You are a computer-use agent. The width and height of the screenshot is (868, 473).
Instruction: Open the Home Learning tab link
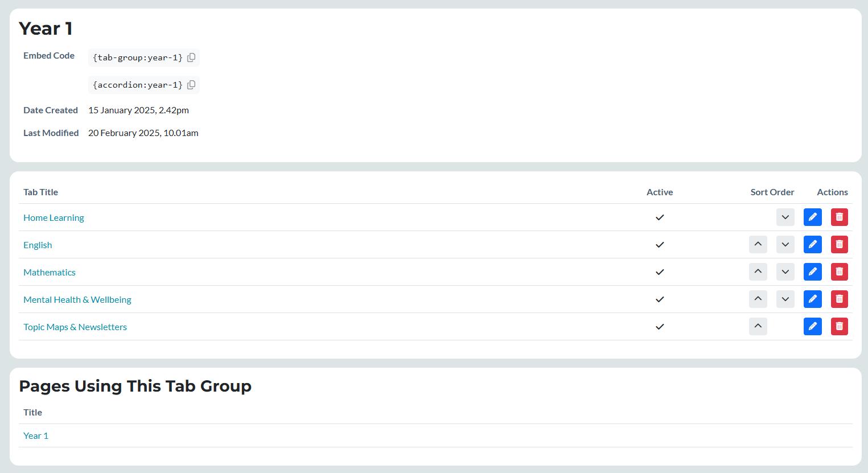[x=54, y=217]
